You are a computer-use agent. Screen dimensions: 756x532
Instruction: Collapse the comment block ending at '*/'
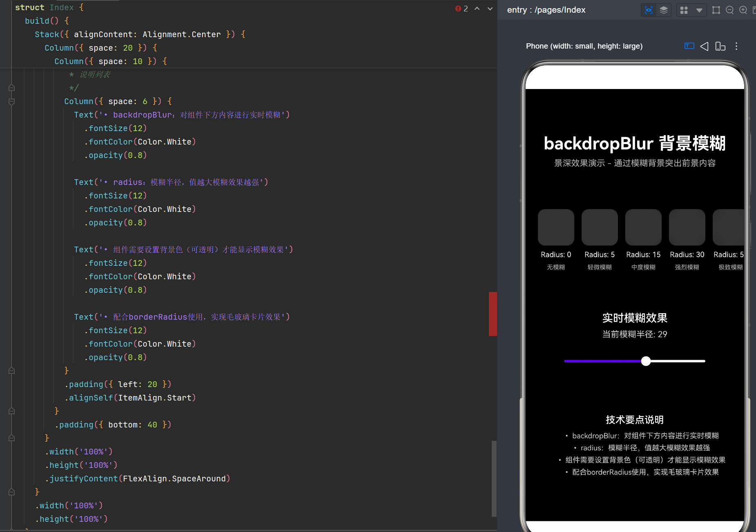click(11, 88)
